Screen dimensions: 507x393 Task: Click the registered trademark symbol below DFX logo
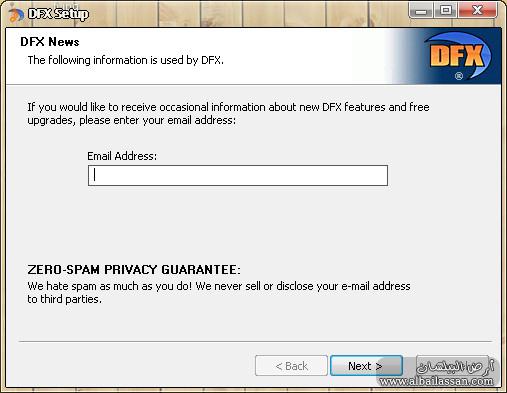[x=459, y=76]
